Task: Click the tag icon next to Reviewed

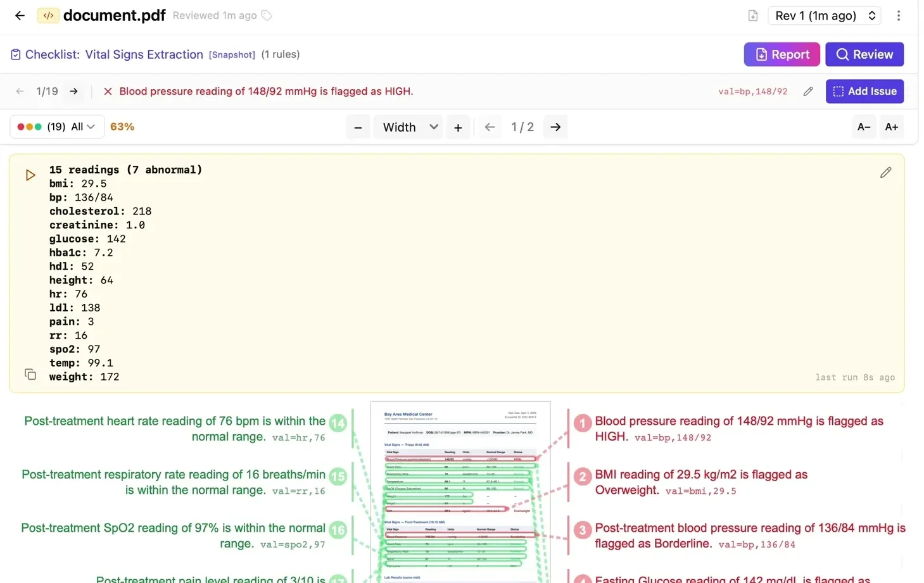Action: tap(267, 16)
